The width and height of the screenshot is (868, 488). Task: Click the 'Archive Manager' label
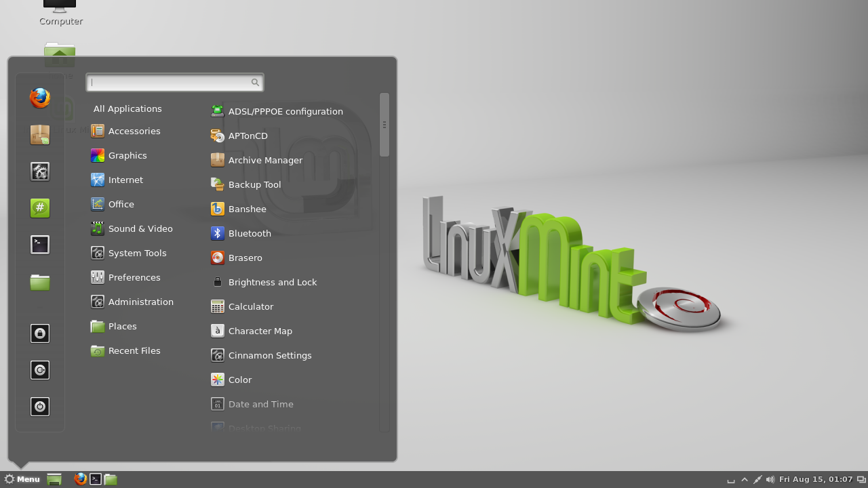265,160
